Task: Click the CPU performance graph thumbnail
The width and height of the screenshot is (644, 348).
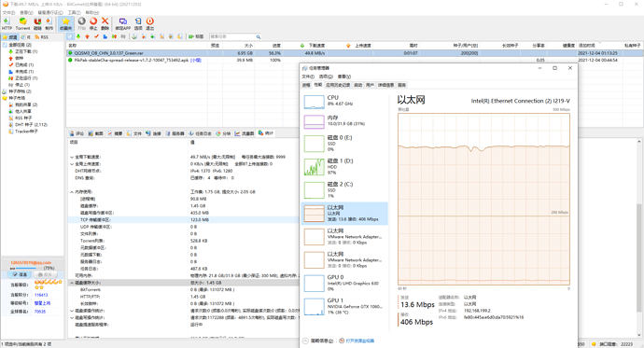Action: [314, 102]
